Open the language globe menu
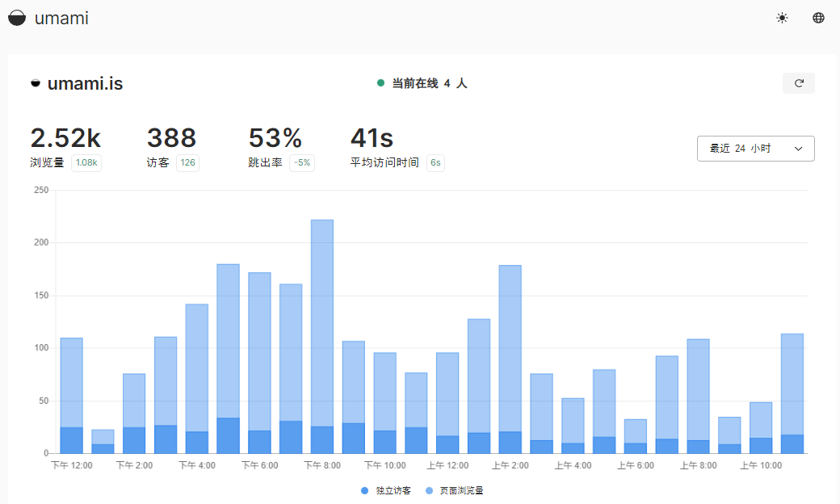Viewport: 840px width, 504px height. click(x=818, y=18)
